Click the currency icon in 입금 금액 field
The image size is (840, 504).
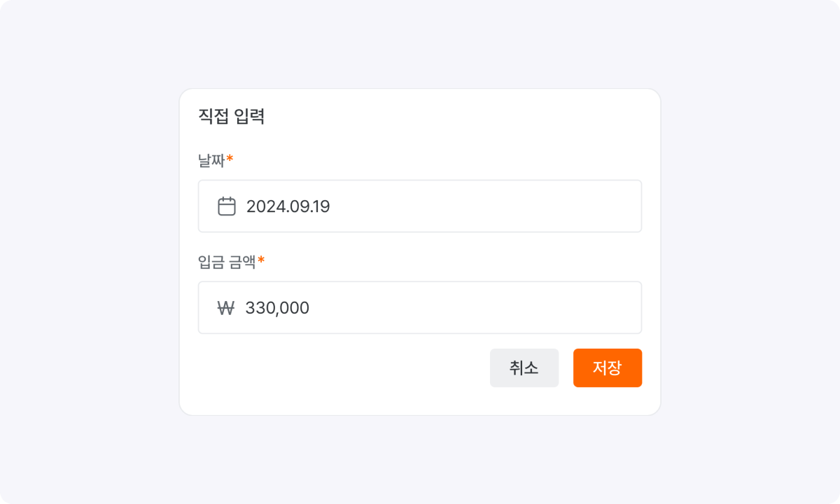coord(225,307)
